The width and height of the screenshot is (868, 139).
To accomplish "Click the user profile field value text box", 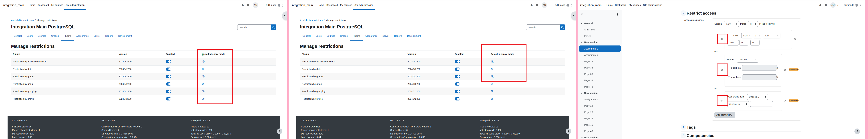I will coord(761,104).
